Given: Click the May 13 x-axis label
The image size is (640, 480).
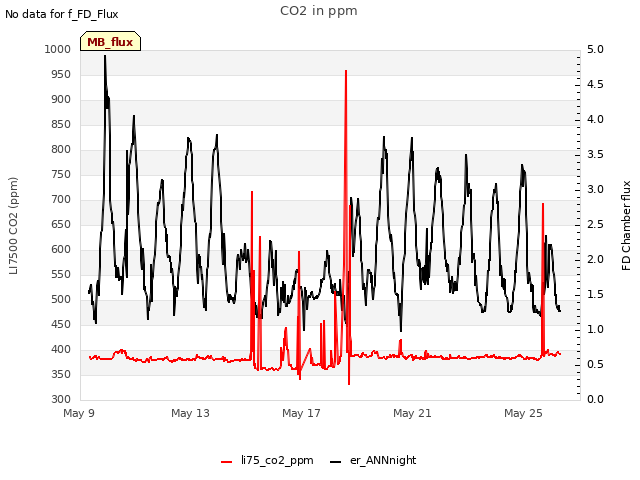Looking at the screenshot, I should point(190,413).
